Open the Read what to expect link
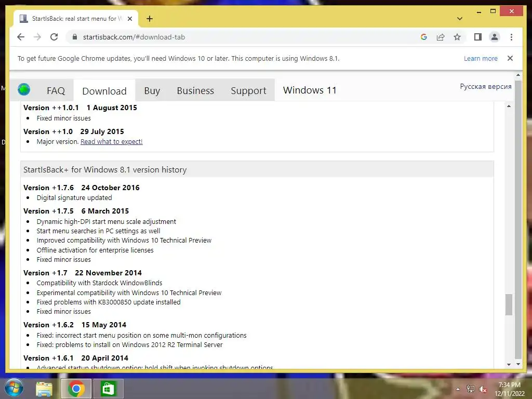 point(111,141)
